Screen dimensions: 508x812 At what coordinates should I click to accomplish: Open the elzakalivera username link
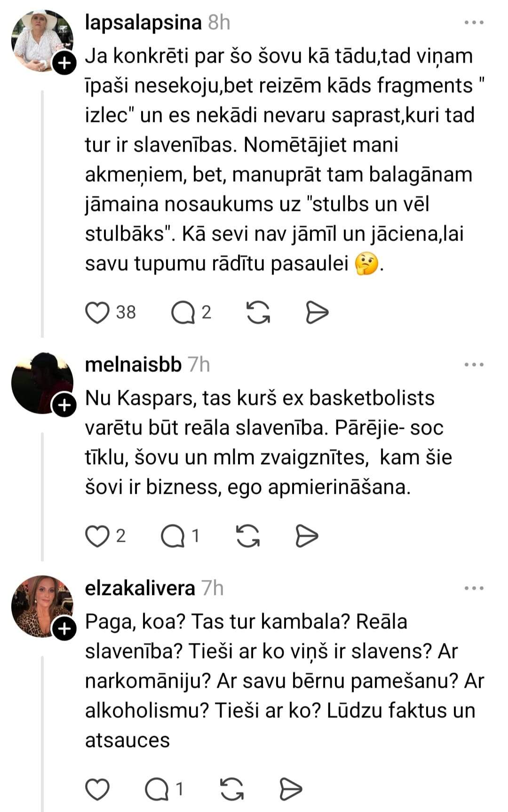(140, 588)
